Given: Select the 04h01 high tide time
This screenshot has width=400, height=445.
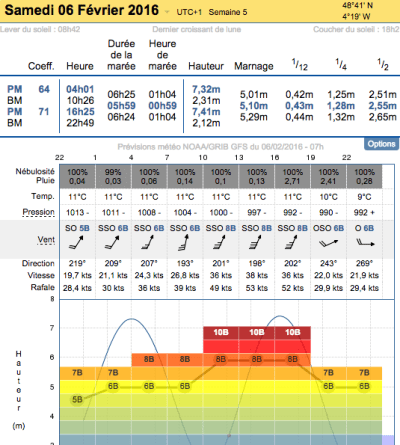Looking at the screenshot, I should tap(80, 89).
